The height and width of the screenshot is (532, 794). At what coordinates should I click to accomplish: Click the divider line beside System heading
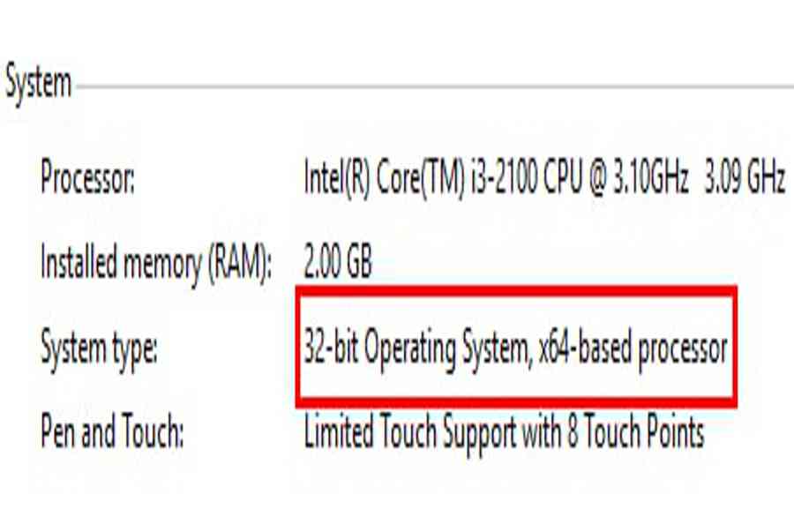[432, 87]
